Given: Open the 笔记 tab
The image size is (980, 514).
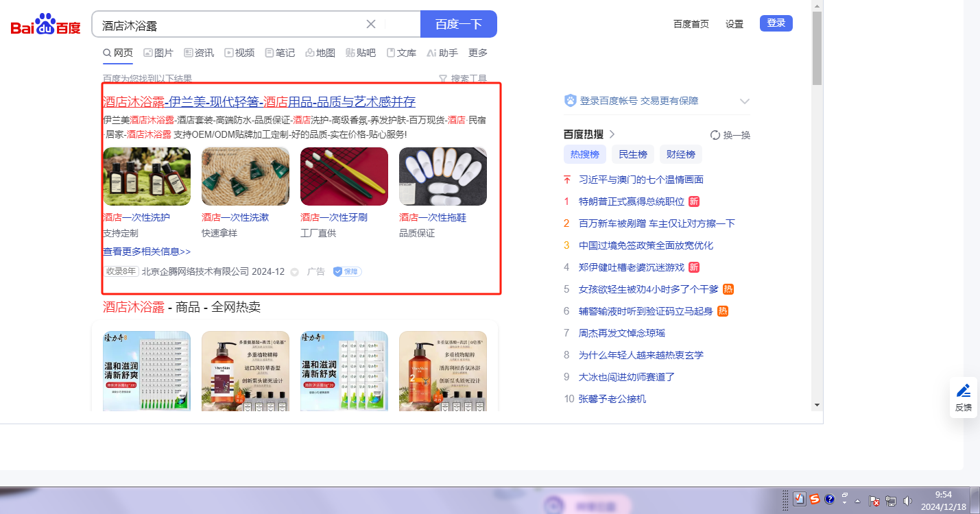Looking at the screenshot, I should pos(280,53).
